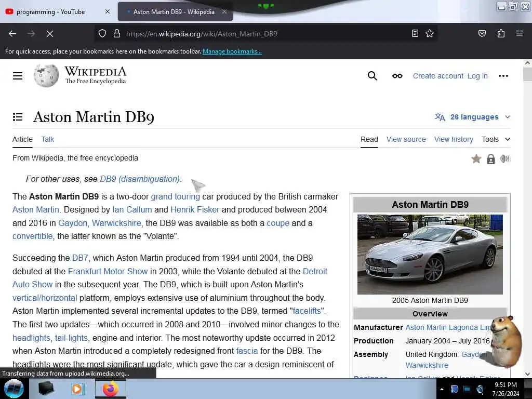532x399 pixels.
Task: Open the Firefox application menu
Action: 519,33
